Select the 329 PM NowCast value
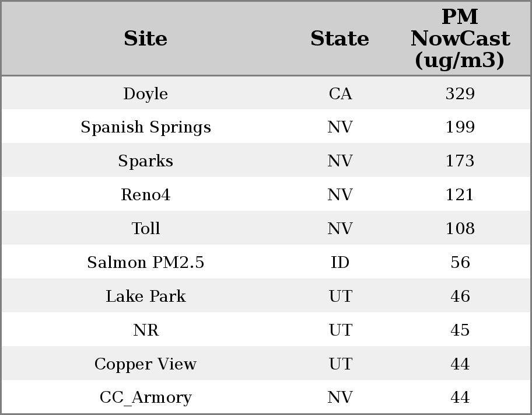The width and height of the screenshot is (532, 415). click(x=460, y=94)
